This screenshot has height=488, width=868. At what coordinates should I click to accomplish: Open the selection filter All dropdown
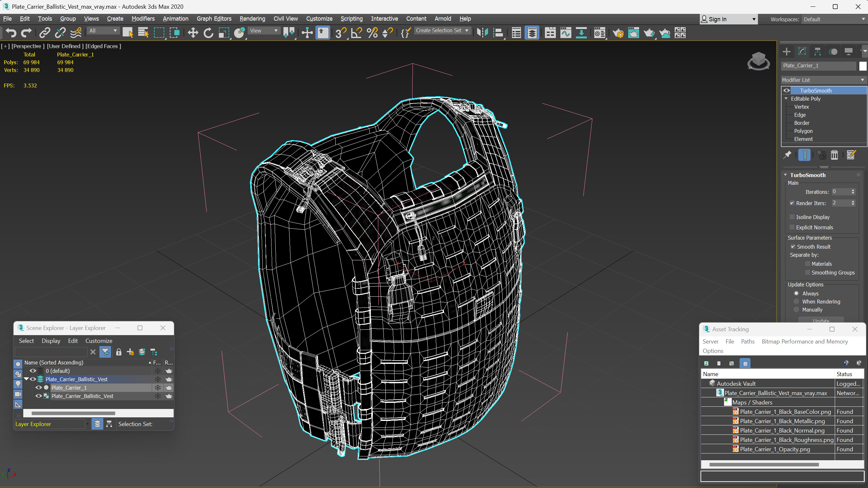pyautogui.click(x=103, y=31)
